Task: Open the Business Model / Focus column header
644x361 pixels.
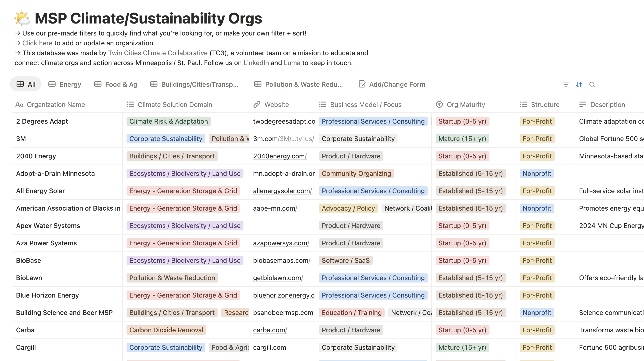Action: (x=366, y=104)
